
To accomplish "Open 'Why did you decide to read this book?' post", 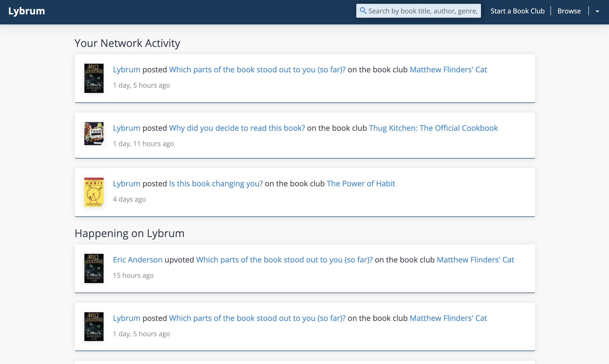I will (237, 128).
